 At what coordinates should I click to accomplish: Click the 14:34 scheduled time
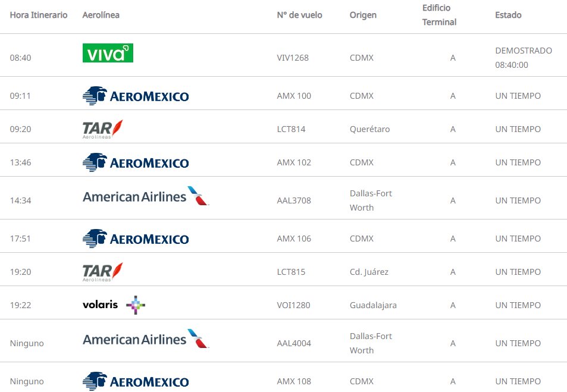(20, 200)
